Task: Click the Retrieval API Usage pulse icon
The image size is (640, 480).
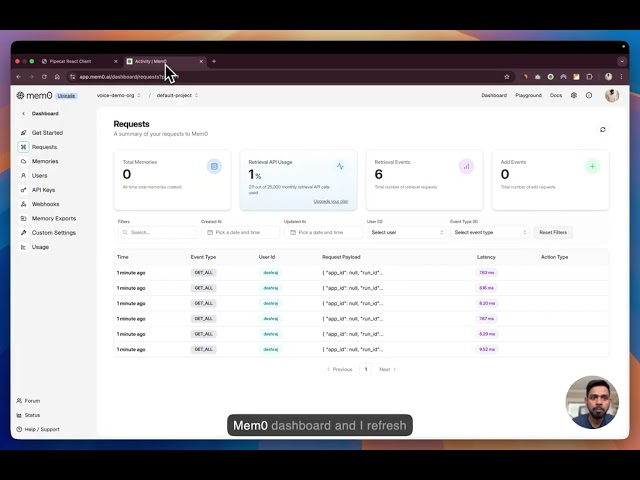Action: 340,166
